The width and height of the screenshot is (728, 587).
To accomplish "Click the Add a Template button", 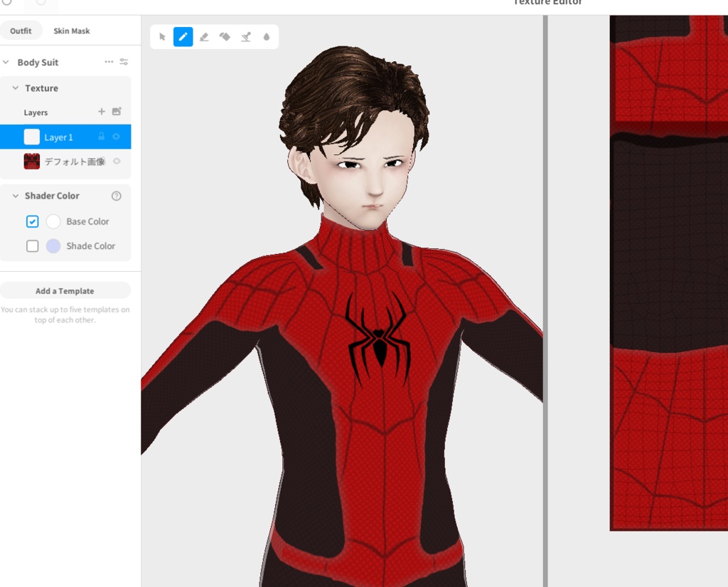I will (x=65, y=290).
